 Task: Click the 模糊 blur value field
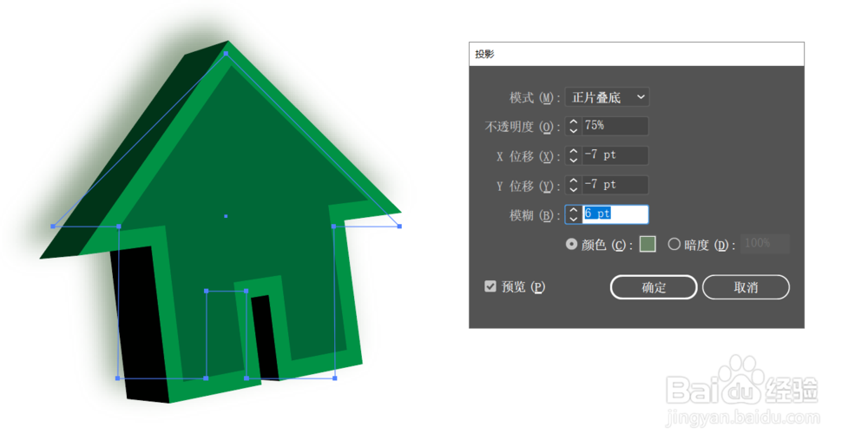coord(615,214)
